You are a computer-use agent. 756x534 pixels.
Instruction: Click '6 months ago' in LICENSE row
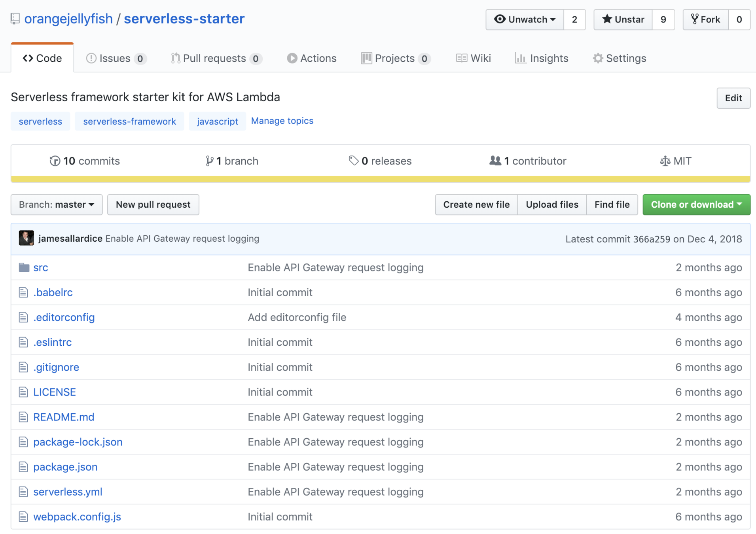pos(709,392)
